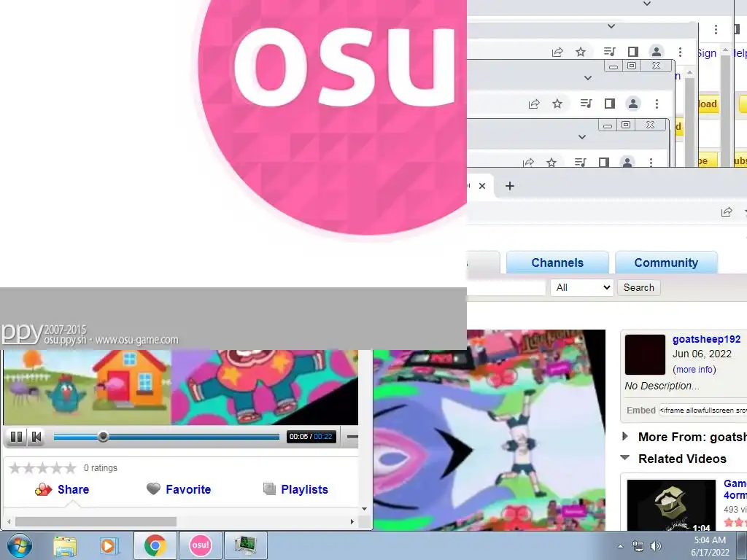Click bookmark star in third background Chrome window
This screenshot has height=560, width=747.
(551, 163)
